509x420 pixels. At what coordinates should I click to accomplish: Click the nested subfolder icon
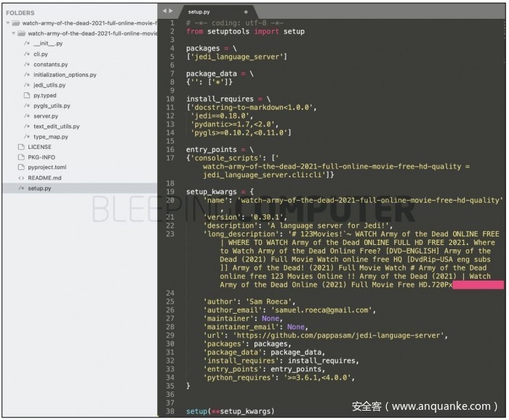pos(21,33)
